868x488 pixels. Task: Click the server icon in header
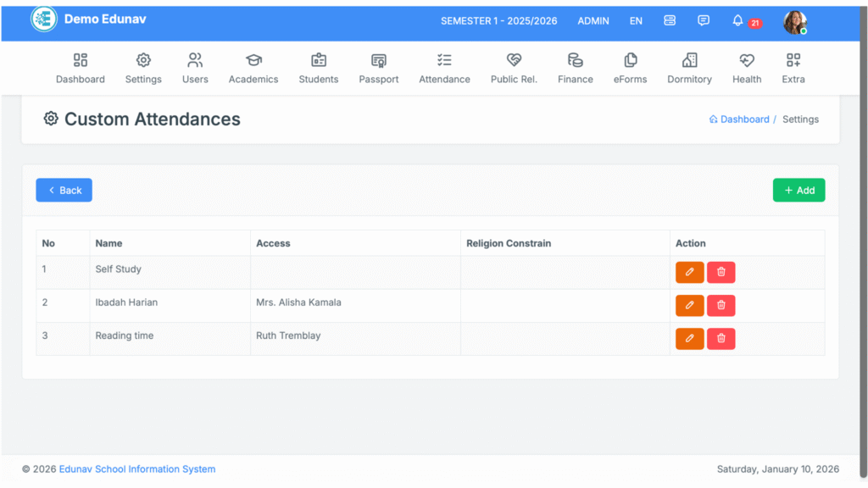(x=670, y=21)
